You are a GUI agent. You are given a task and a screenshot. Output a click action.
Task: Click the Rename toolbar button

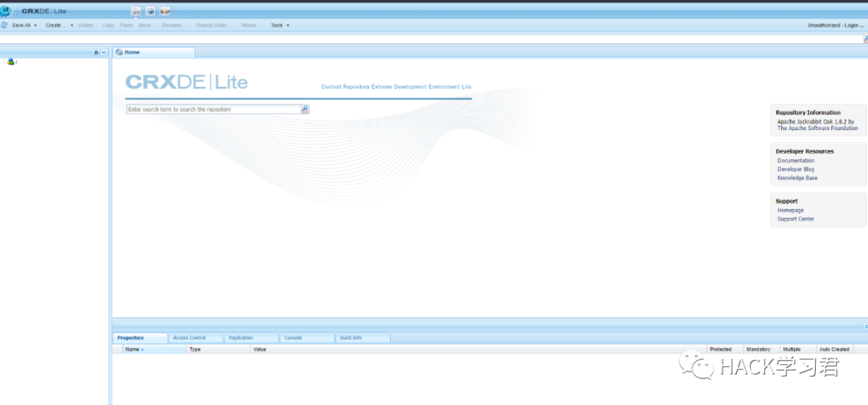coord(174,26)
